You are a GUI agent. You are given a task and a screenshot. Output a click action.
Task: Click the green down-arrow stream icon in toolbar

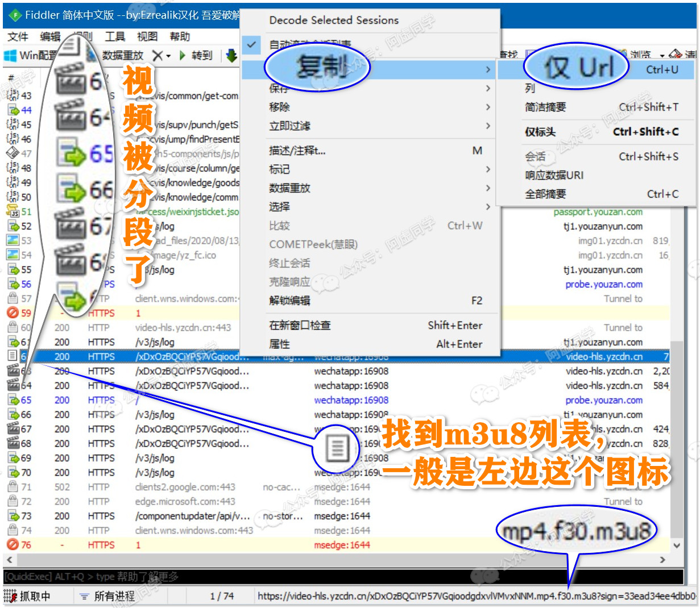[x=231, y=55]
